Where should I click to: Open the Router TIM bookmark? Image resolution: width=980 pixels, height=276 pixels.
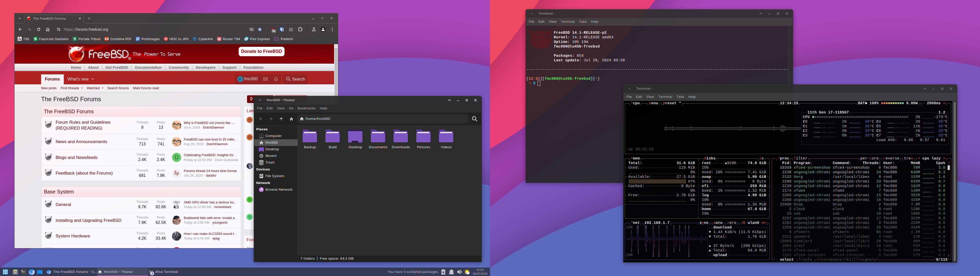pyautogui.click(x=229, y=39)
